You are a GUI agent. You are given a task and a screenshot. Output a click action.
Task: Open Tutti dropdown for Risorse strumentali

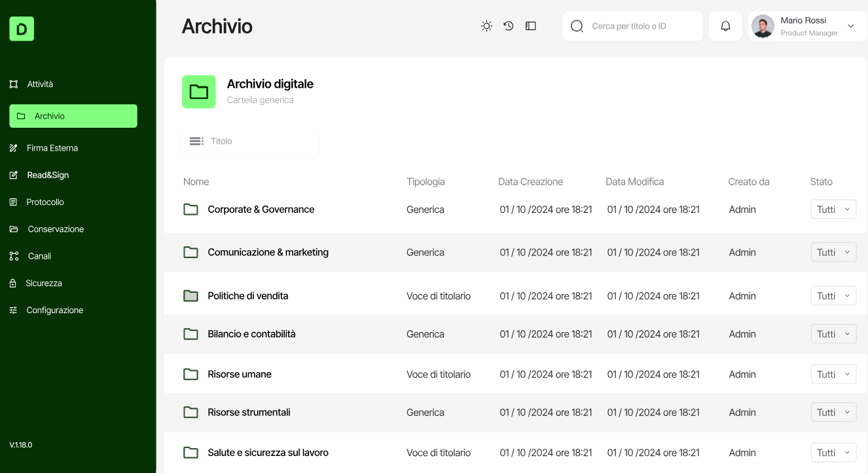point(833,412)
